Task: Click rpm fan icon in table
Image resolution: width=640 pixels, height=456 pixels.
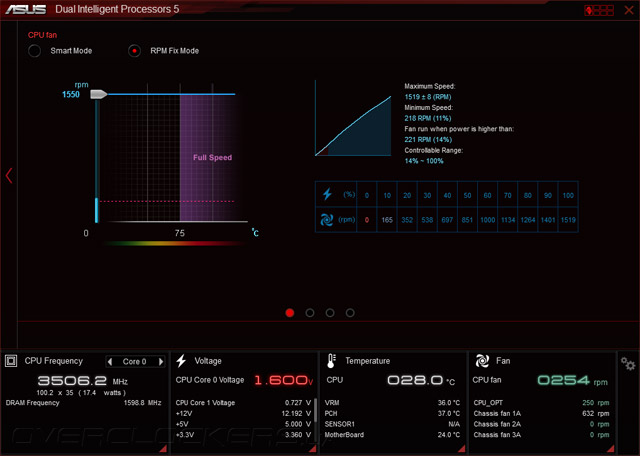Action: pyautogui.click(x=327, y=220)
